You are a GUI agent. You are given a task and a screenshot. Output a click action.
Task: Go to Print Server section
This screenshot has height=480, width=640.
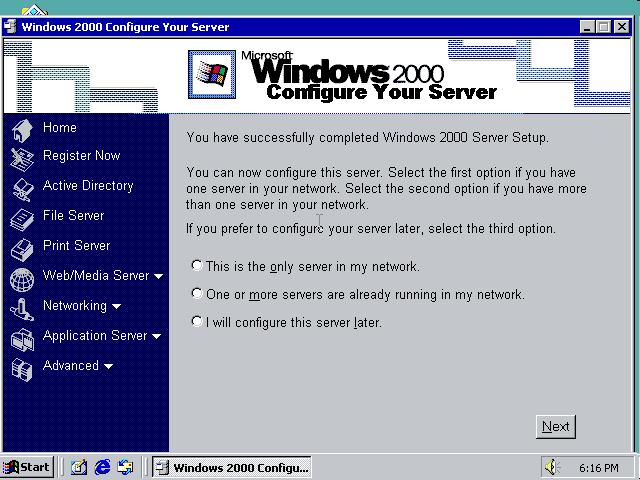[x=77, y=246]
